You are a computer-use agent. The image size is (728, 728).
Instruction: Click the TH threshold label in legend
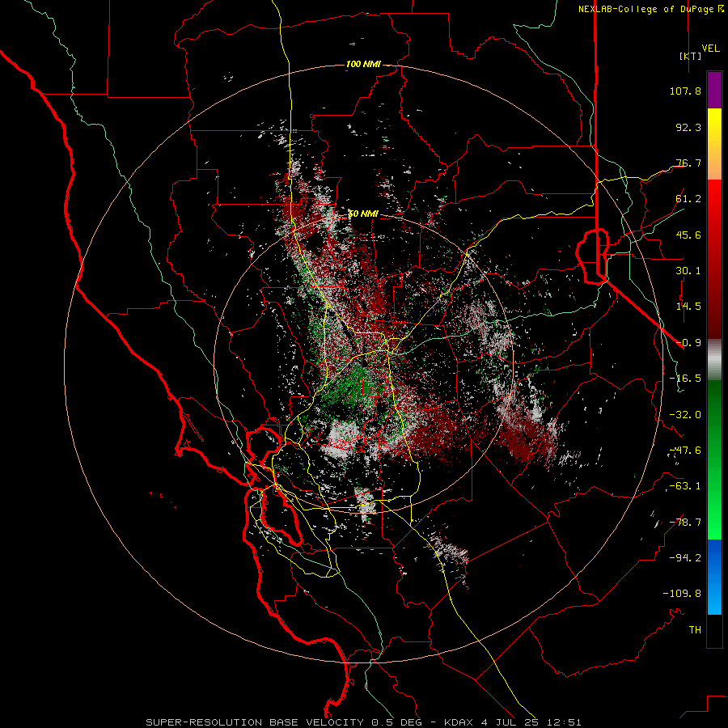(x=695, y=630)
